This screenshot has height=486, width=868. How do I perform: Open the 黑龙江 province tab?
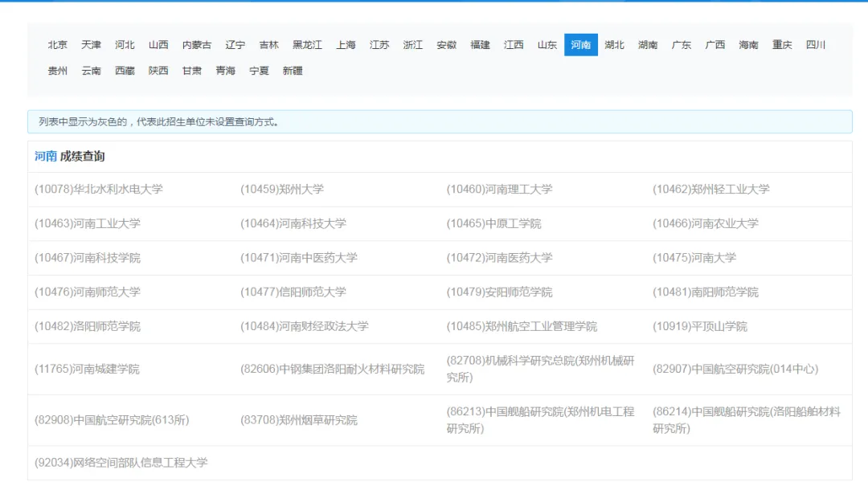(307, 45)
